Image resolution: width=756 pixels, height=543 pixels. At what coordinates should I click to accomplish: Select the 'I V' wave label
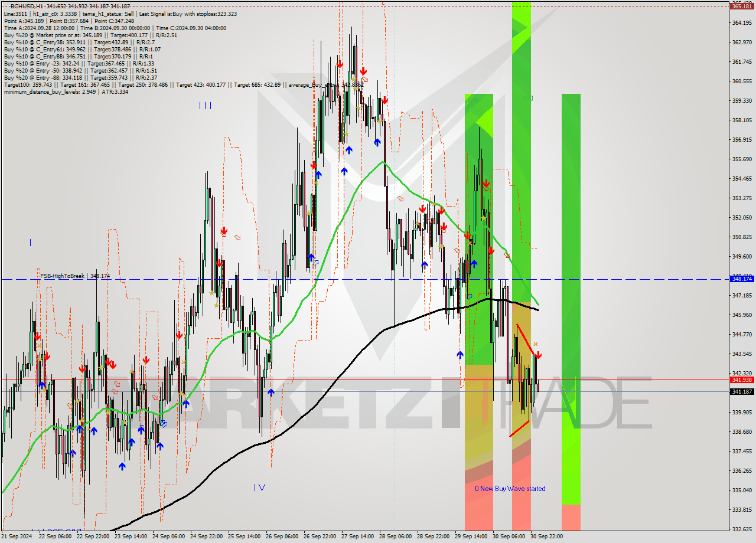259,488
